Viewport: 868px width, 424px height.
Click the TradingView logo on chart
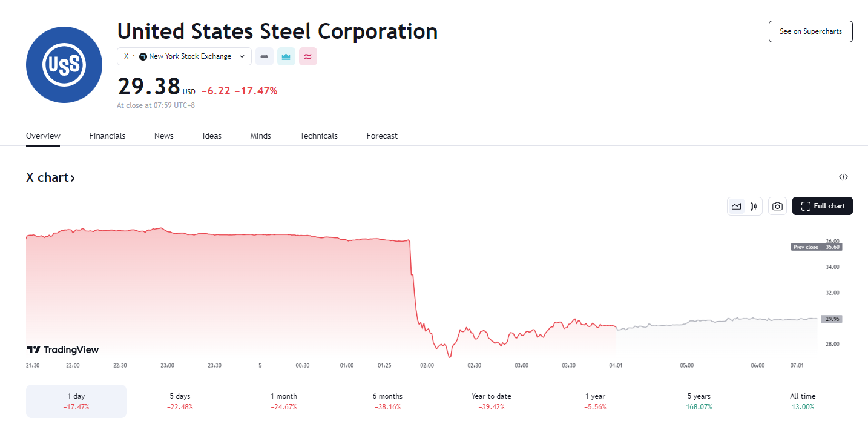[x=63, y=349]
